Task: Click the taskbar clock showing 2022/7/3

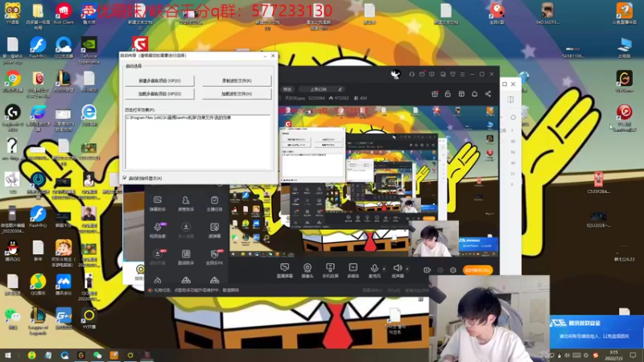Action: (613, 356)
